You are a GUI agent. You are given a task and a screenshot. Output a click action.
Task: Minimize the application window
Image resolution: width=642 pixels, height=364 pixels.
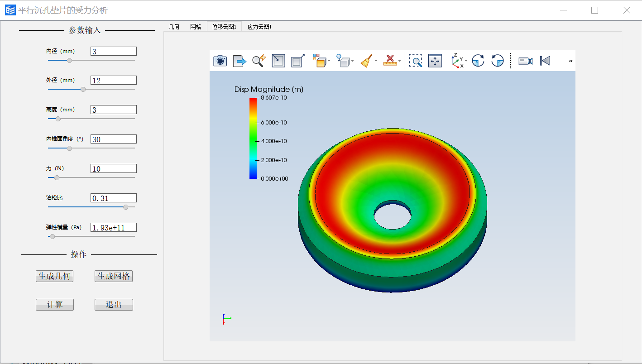563,10
